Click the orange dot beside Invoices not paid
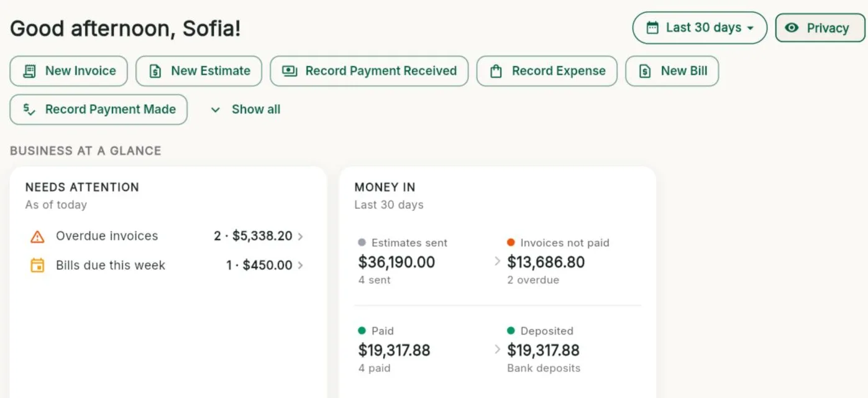This screenshot has height=398, width=868. click(511, 243)
